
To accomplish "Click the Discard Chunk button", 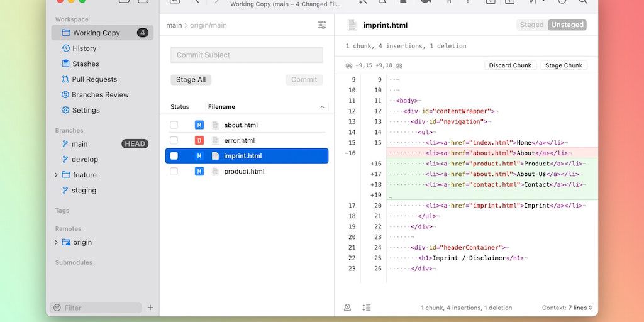I will click(510, 65).
